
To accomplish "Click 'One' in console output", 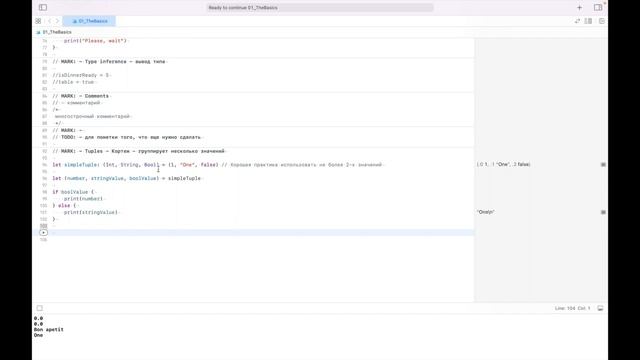I will [x=38, y=335].
